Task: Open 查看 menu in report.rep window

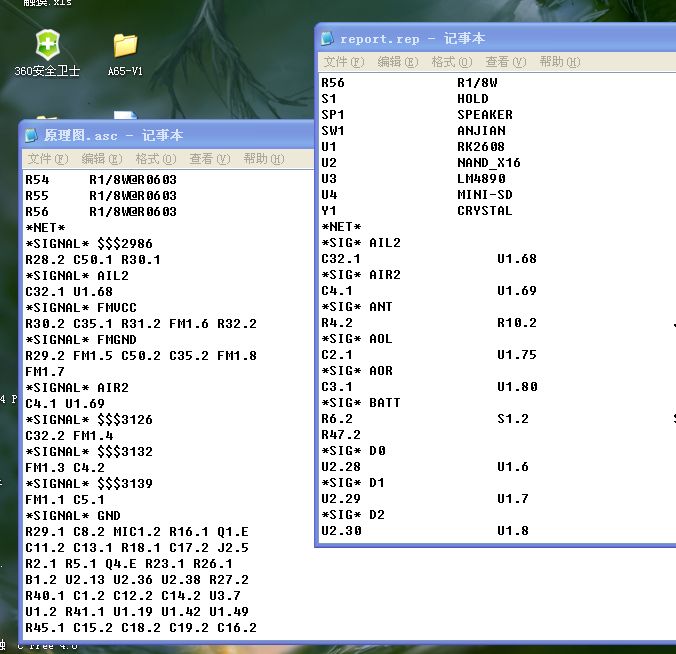Action: (505, 62)
